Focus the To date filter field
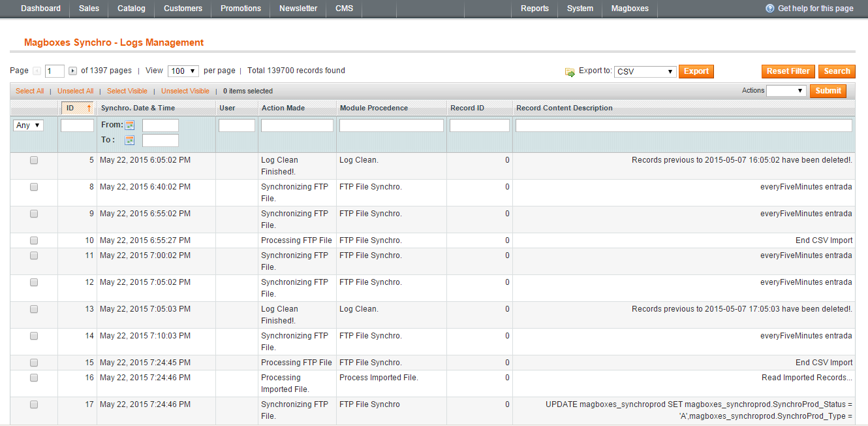The height and width of the screenshot is (426, 868). pyautogui.click(x=161, y=140)
